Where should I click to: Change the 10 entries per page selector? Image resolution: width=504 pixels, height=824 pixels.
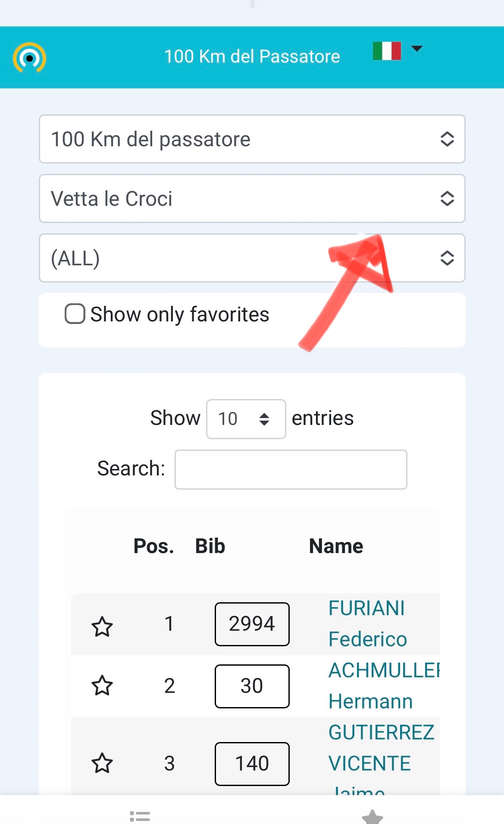click(x=246, y=419)
